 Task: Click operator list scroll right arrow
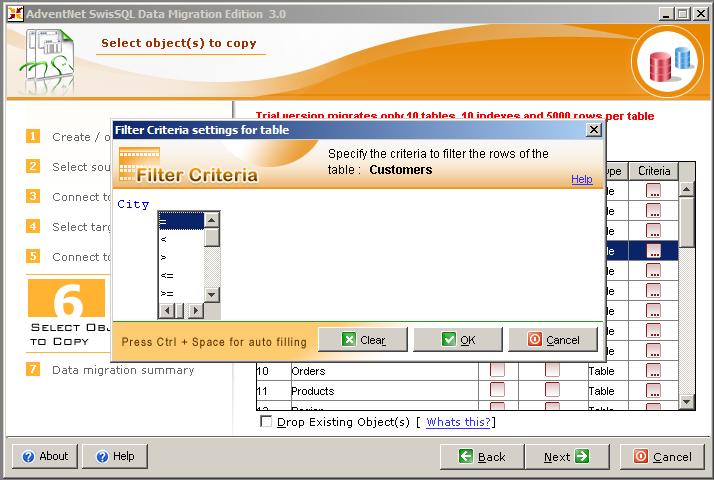(196, 311)
